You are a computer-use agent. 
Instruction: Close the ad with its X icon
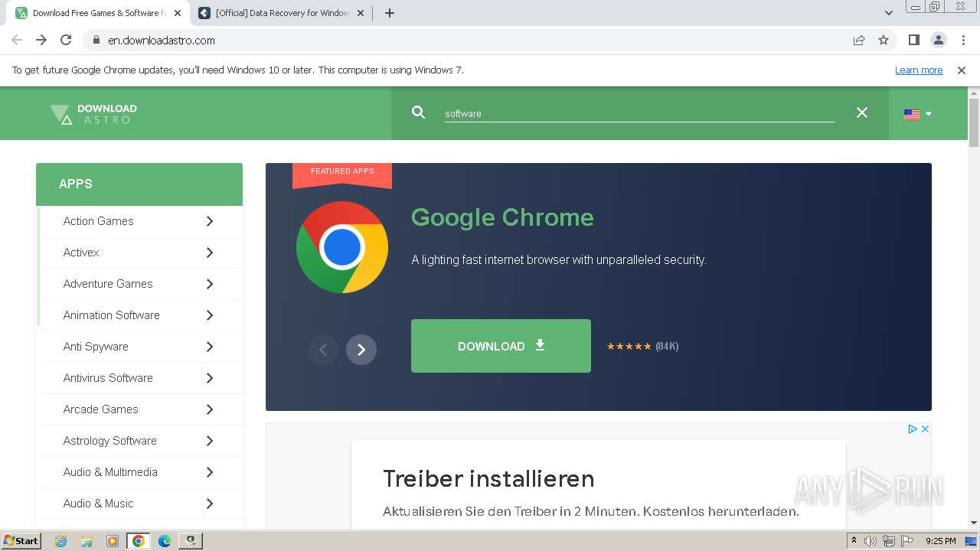click(925, 429)
